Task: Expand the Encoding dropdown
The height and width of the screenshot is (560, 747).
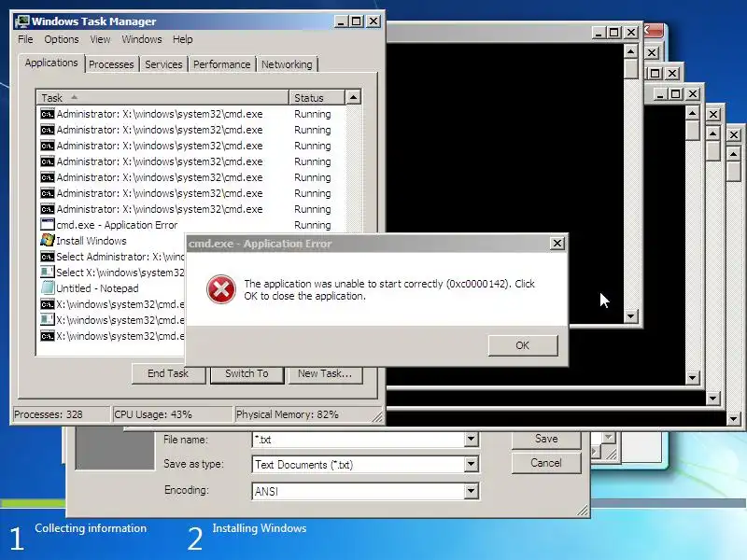Action: point(471,491)
